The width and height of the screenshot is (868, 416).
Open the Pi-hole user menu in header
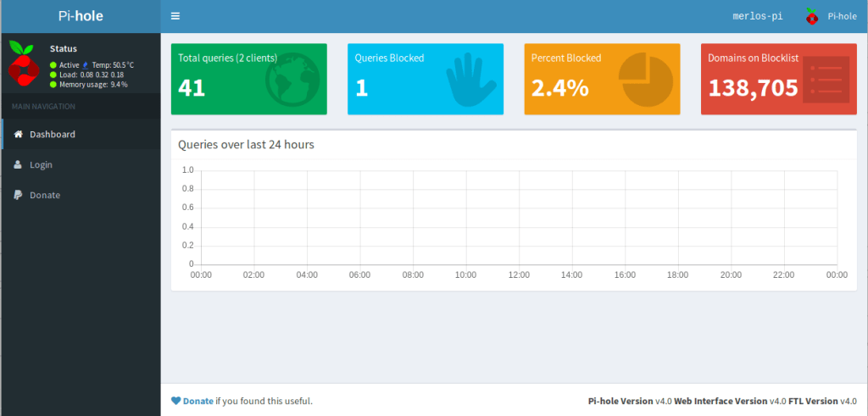coord(832,17)
